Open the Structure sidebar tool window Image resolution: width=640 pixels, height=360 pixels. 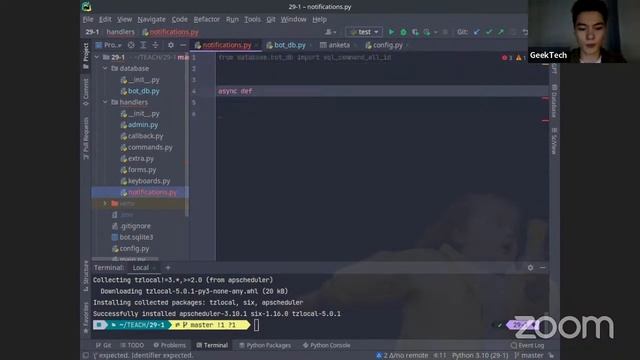click(86, 276)
